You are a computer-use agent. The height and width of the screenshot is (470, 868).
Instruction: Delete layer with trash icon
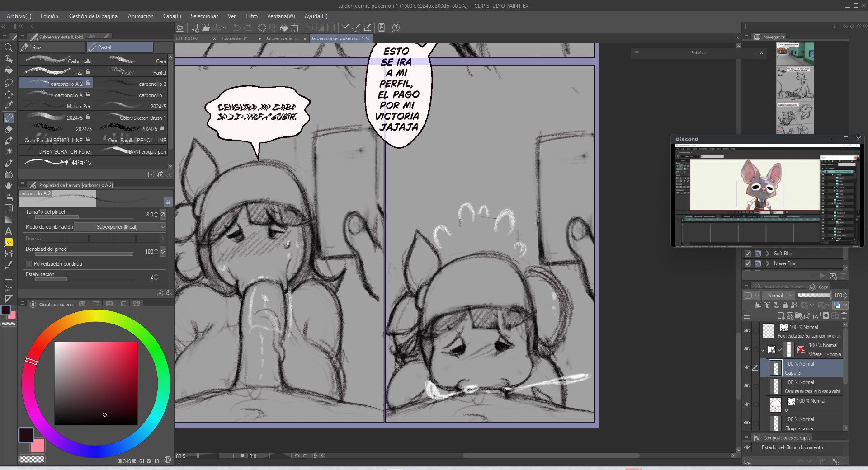pos(844,315)
